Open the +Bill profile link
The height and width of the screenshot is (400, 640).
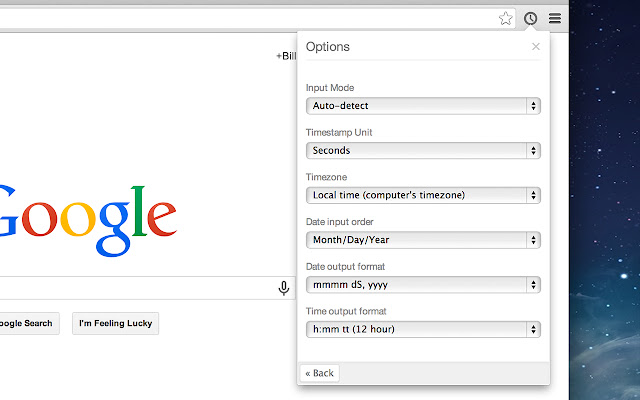click(286, 56)
